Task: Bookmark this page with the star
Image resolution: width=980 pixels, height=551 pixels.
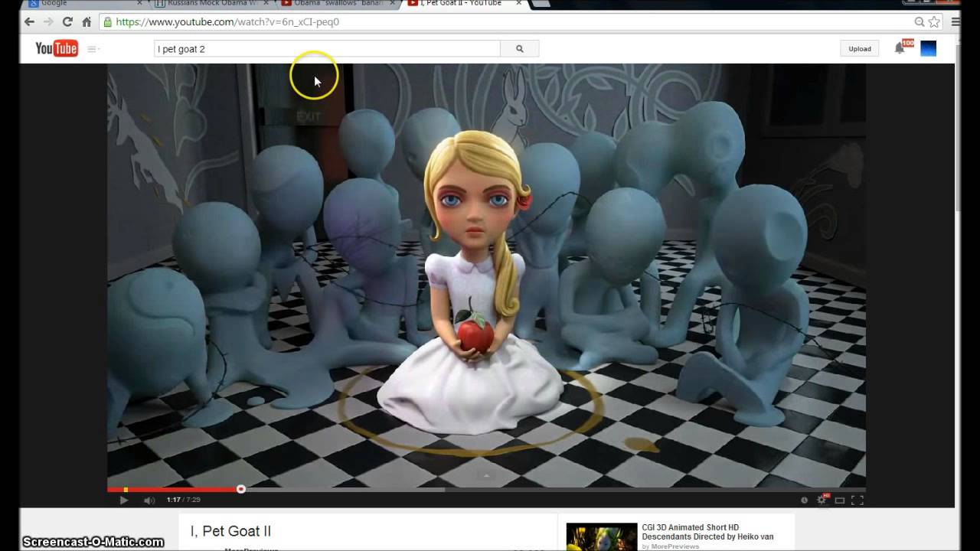Action: pyautogui.click(x=934, y=22)
